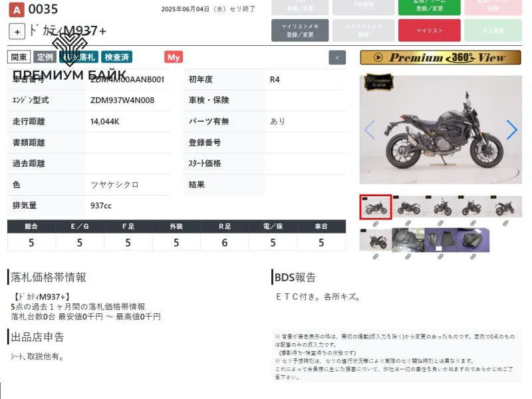Open the seat parts thumbnail on purple background
This screenshot has height=399, width=532.
click(x=441, y=239)
